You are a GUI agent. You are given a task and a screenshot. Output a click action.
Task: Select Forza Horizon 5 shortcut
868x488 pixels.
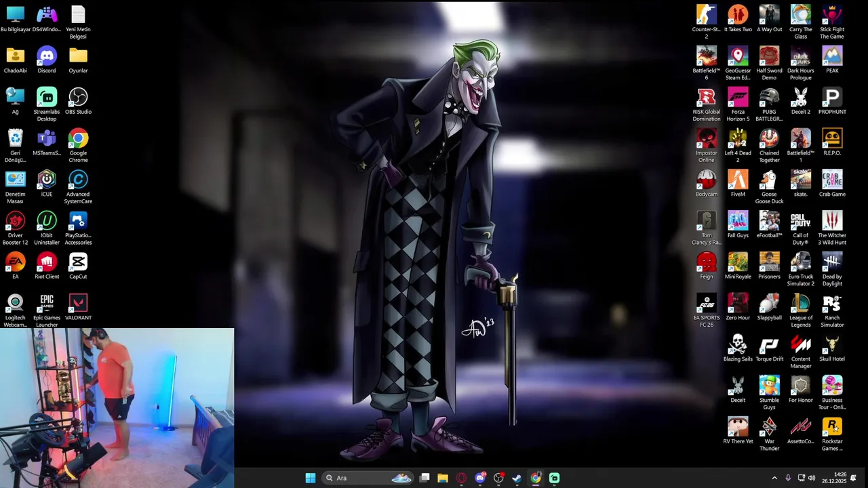point(738,105)
